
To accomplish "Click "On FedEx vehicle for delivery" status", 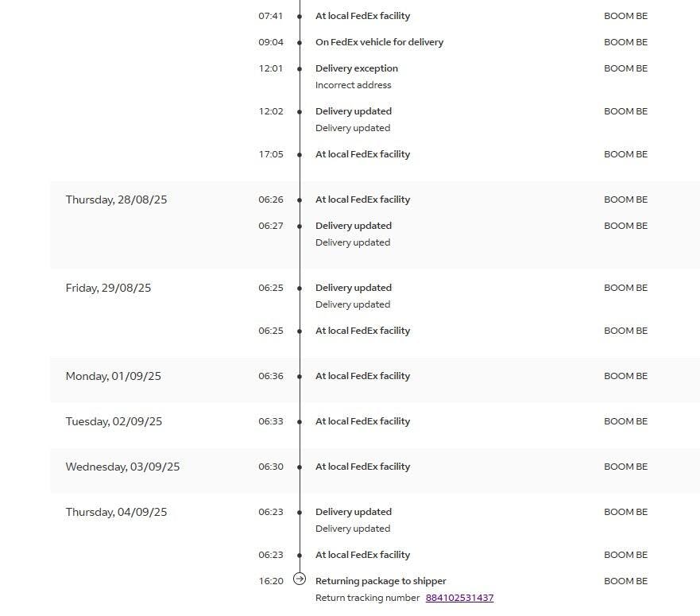I will coord(379,42).
